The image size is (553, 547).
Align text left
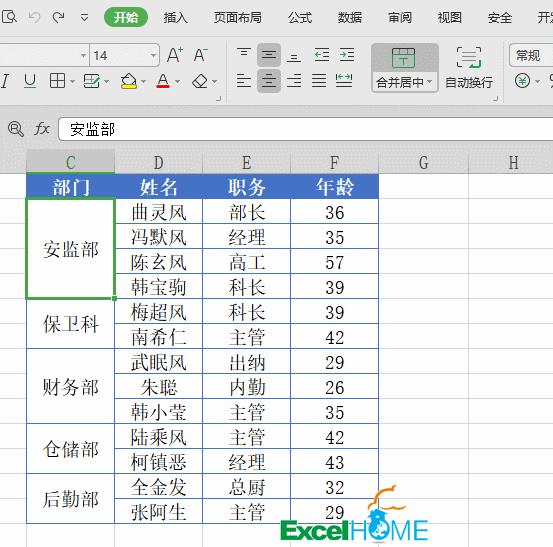click(244, 81)
